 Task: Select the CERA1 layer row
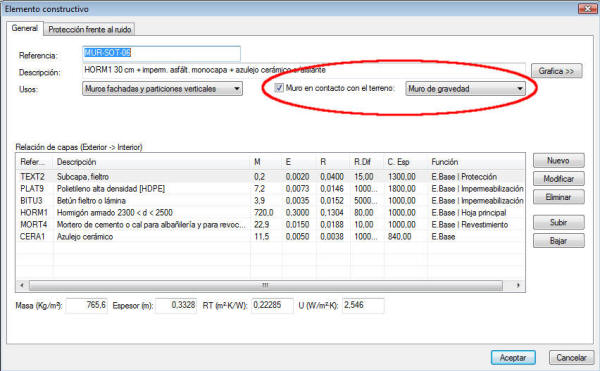271,236
